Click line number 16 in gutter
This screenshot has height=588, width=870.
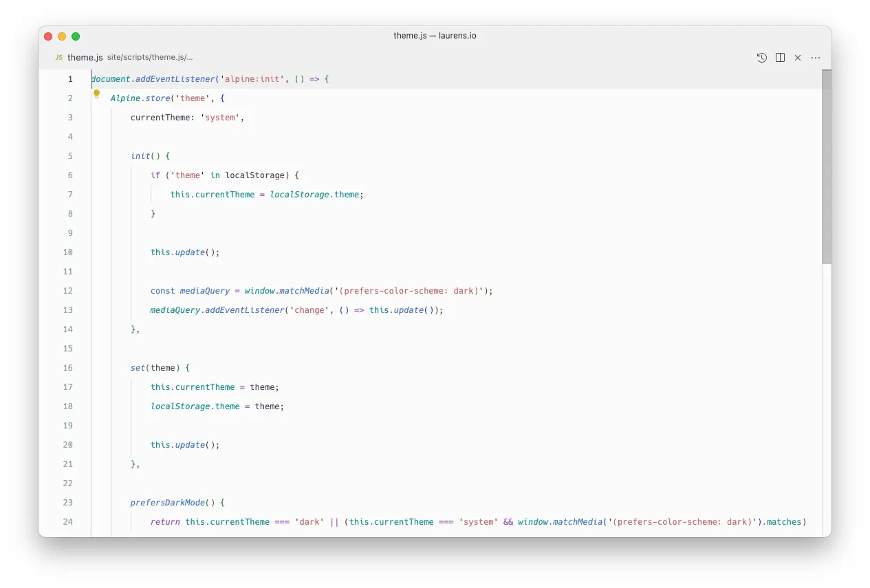coord(68,368)
